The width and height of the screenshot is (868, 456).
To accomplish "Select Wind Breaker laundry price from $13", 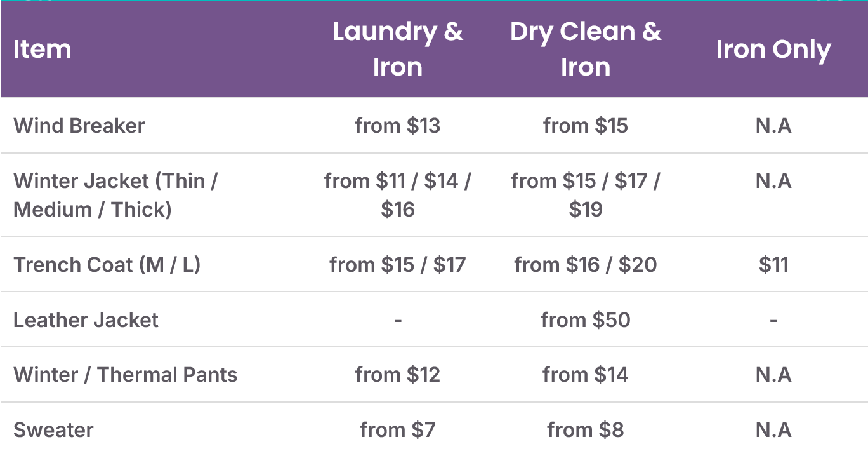I will click(398, 126).
